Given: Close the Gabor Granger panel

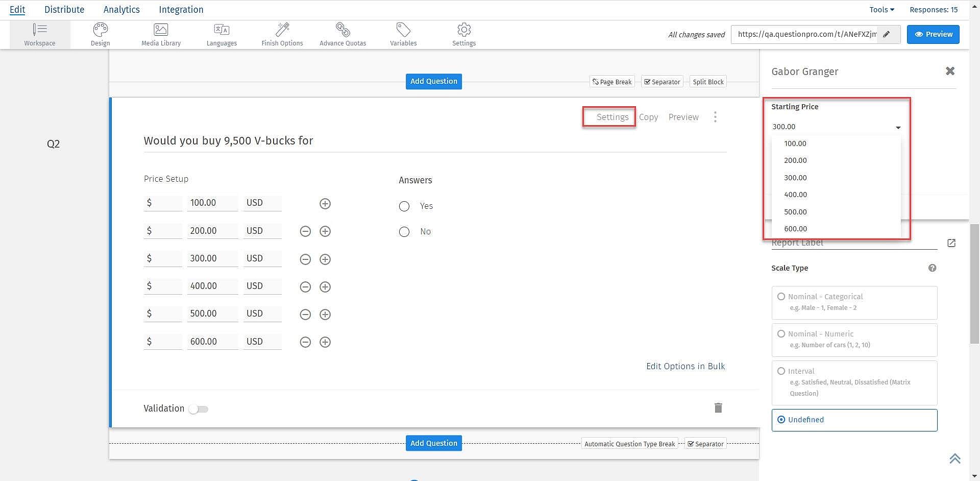Looking at the screenshot, I should pos(950,71).
